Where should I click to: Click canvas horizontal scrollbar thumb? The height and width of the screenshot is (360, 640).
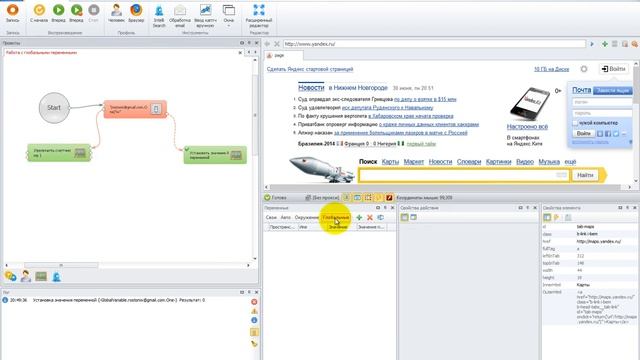click(x=61, y=265)
